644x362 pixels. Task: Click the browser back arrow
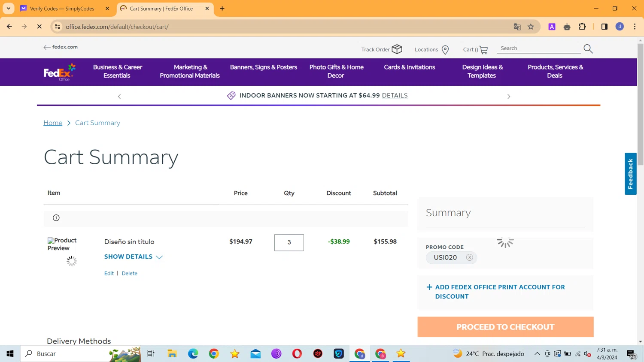click(9, 27)
